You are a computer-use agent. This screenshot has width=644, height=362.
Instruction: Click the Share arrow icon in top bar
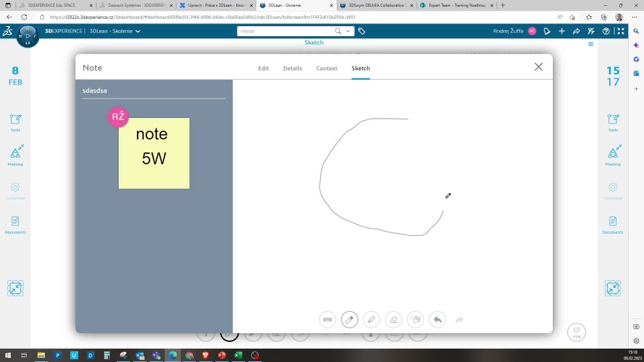(576, 31)
